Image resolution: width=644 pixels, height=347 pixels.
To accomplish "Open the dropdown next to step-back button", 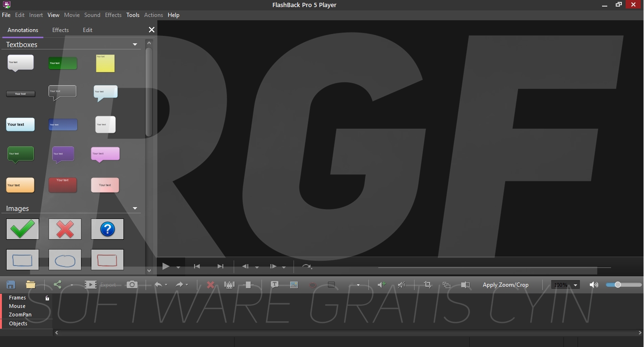I will tap(257, 267).
